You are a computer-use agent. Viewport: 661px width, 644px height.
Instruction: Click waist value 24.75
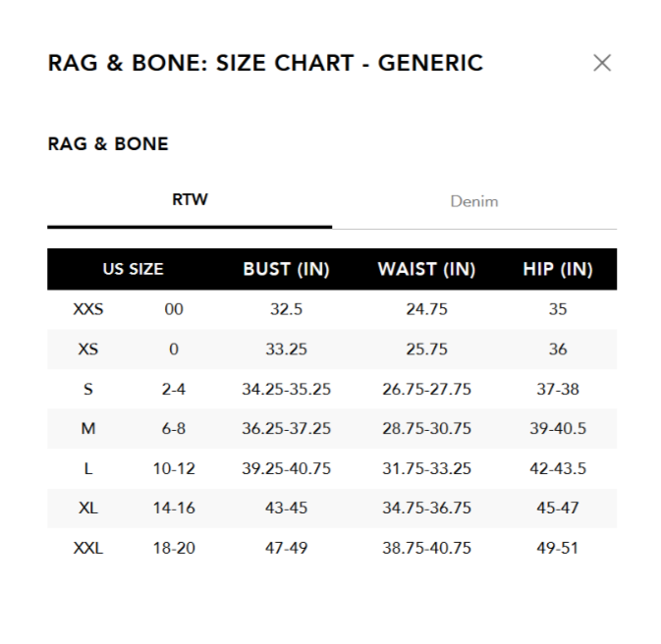point(426,309)
